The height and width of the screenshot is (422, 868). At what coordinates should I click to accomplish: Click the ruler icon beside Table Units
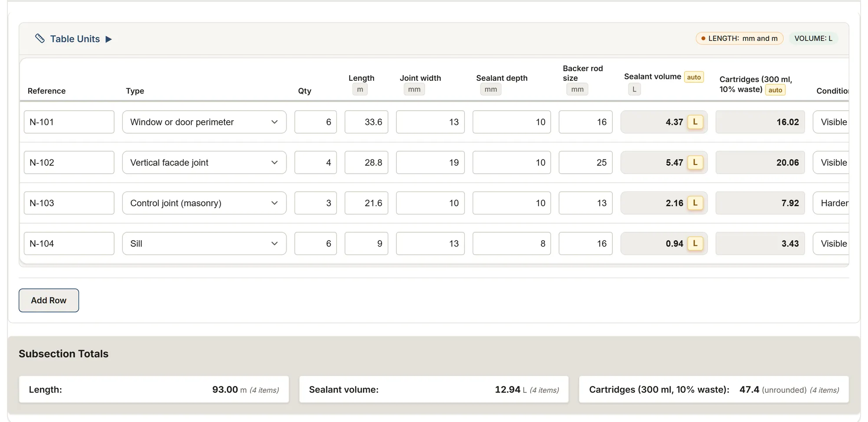coord(40,39)
